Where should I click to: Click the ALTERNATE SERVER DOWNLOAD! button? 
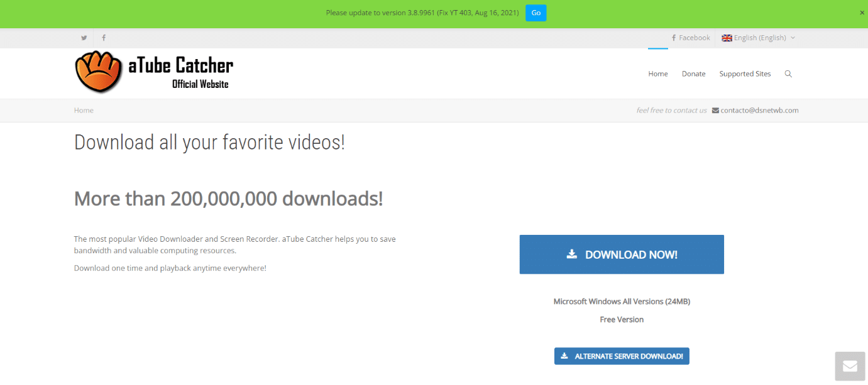[622, 356]
